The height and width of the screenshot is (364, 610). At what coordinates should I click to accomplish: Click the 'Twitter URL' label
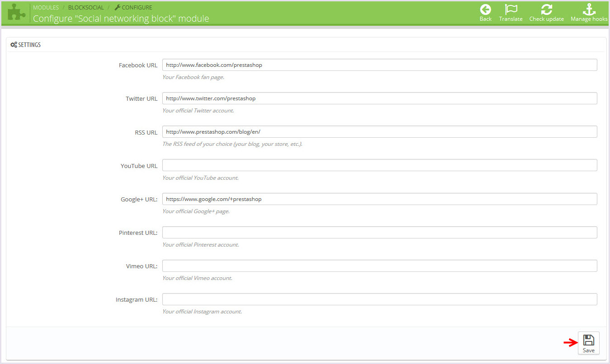142,98
